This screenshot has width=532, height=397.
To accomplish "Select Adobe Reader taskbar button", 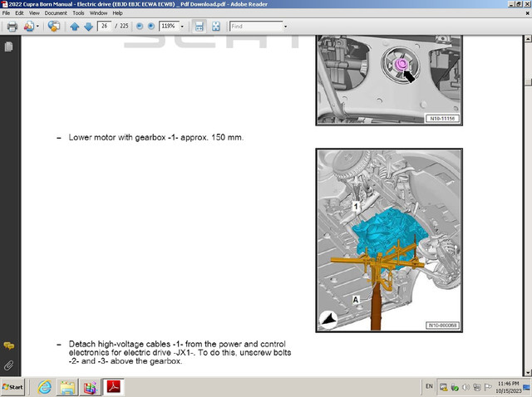I will [113, 387].
